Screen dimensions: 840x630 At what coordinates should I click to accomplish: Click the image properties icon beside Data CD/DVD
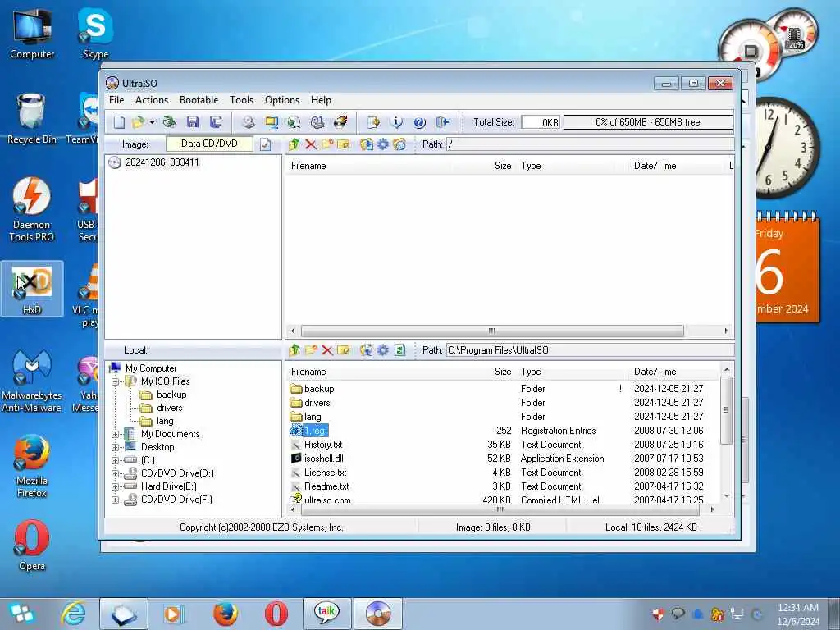pos(266,144)
